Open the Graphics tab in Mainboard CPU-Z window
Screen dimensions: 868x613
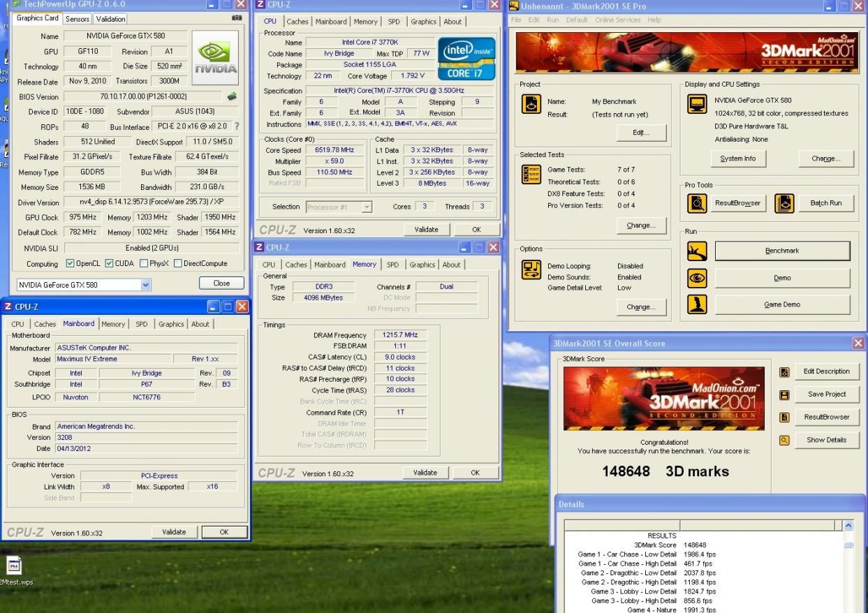pos(171,325)
